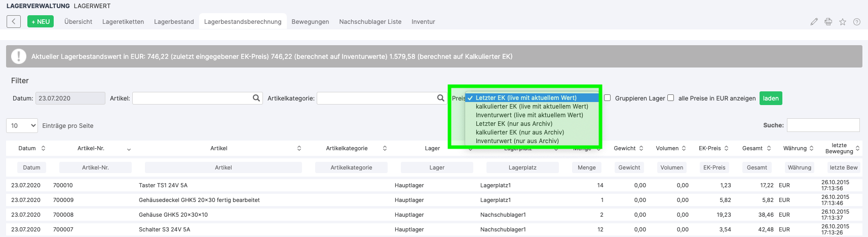868x237 pixels.
Task: Click into the Suche input field
Action: click(823, 125)
